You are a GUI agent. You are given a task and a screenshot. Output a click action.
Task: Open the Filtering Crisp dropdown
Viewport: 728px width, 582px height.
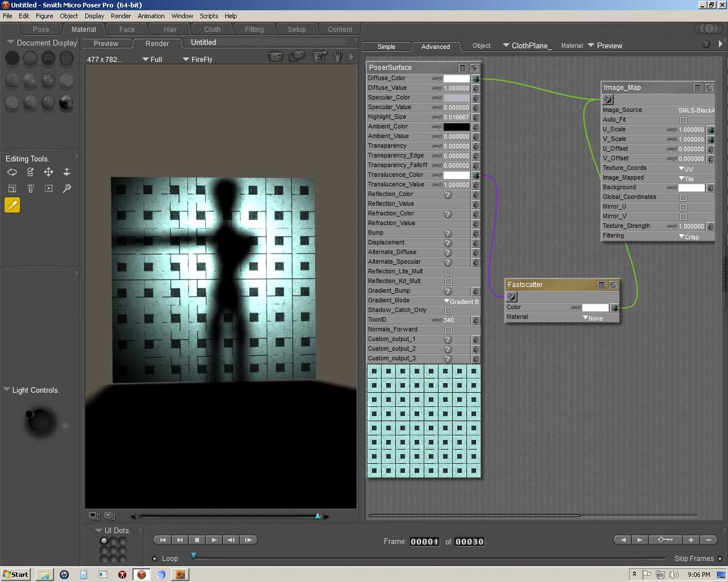[x=690, y=236]
